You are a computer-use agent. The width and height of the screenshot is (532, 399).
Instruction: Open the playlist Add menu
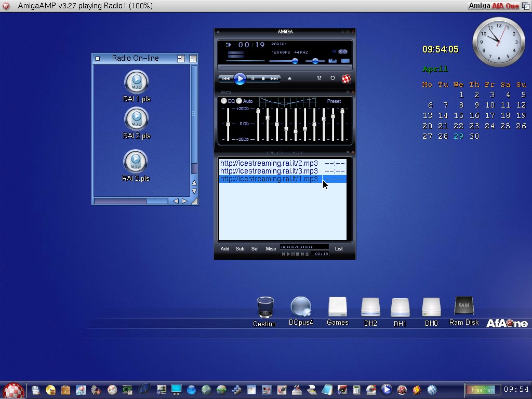click(225, 249)
